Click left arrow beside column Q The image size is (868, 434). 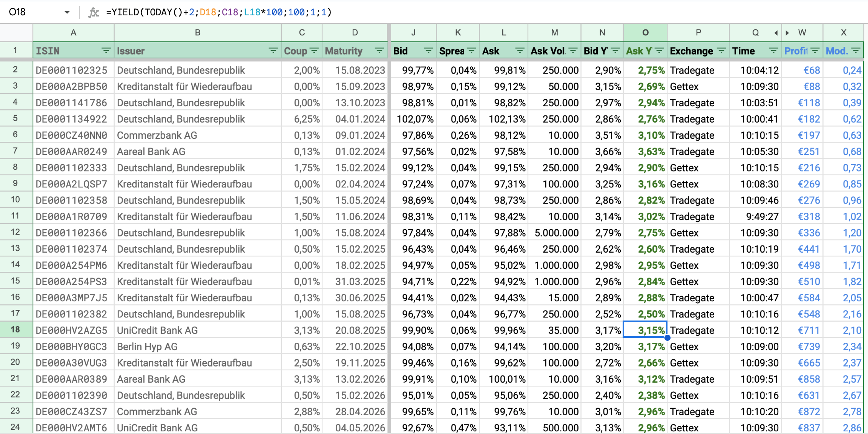pyautogui.click(x=776, y=33)
